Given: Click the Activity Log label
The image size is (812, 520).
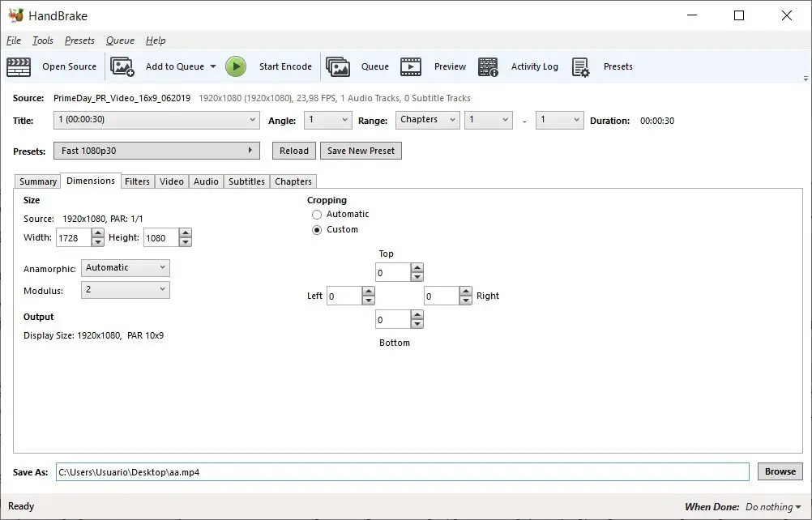Looking at the screenshot, I should 534,66.
